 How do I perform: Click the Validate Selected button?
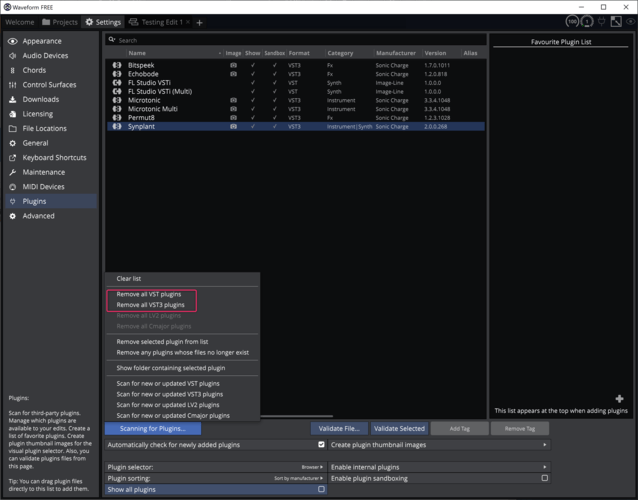click(x=399, y=428)
